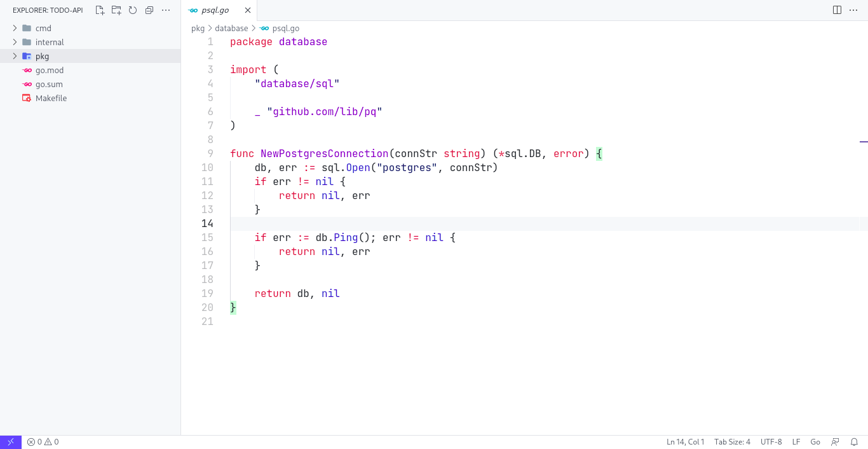Open go to line via Ln 14, Col 1
This screenshot has width=868, height=449.
pos(685,441)
